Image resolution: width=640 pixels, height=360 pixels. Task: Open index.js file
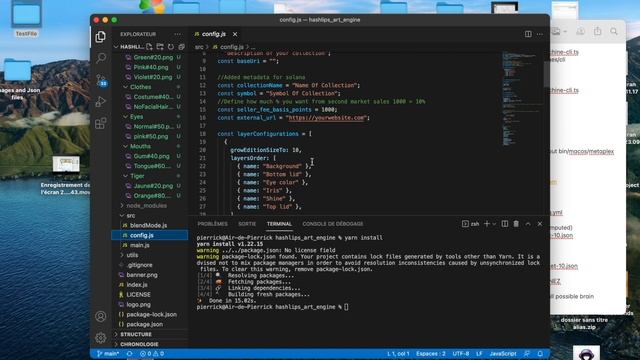click(137, 284)
